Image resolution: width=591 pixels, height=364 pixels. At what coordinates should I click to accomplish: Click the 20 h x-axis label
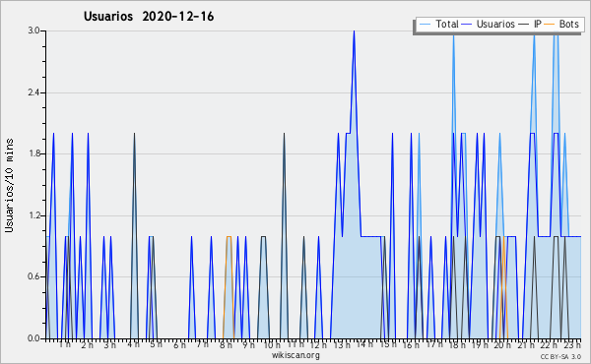pyautogui.click(x=502, y=344)
